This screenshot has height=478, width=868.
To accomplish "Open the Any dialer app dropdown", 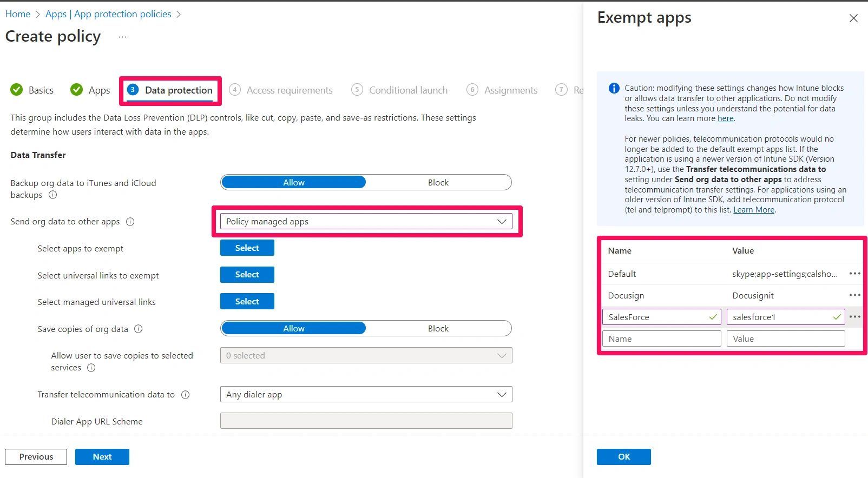I will 366,395.
